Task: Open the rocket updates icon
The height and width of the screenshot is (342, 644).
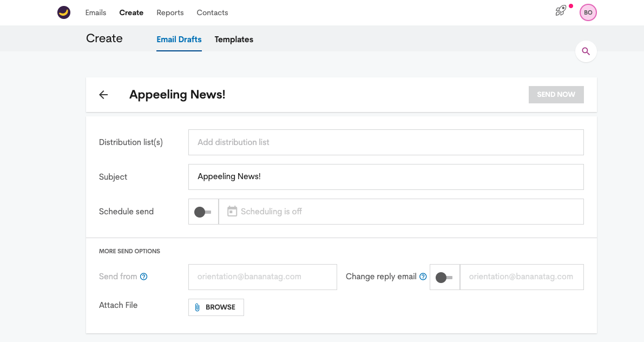Action: tap(561, 11)
